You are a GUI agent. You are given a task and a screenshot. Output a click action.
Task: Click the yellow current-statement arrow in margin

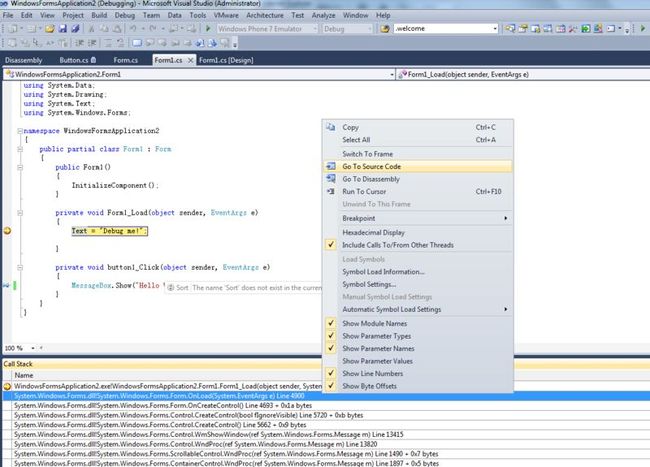(x=7, y=231)
